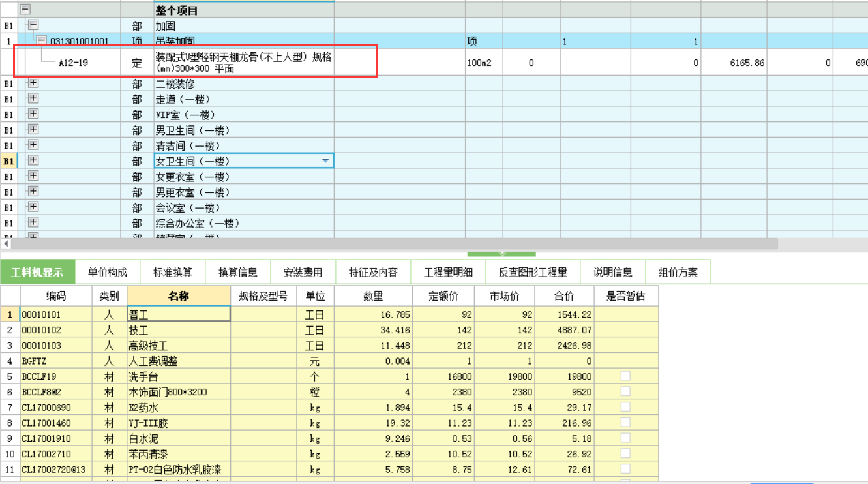868x484 pixels.
Task: Click the 市场价 column header
Action: (504, 295)
